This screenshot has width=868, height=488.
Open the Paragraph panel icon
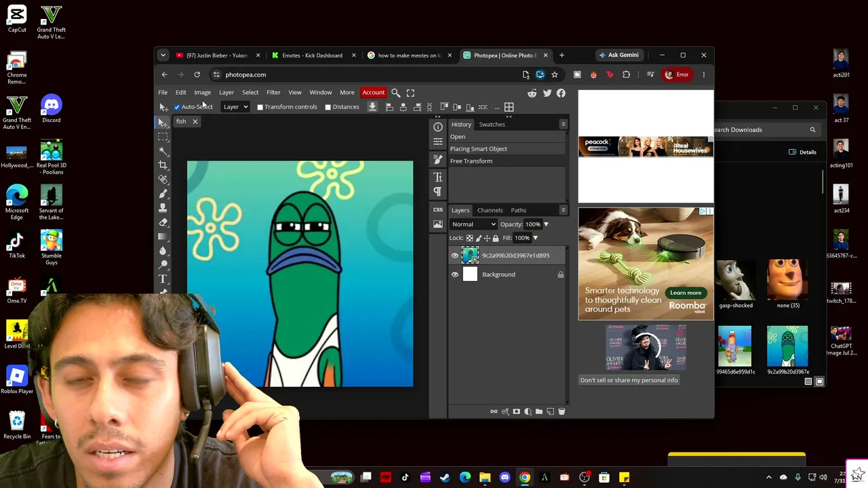(x=438, y=191)
